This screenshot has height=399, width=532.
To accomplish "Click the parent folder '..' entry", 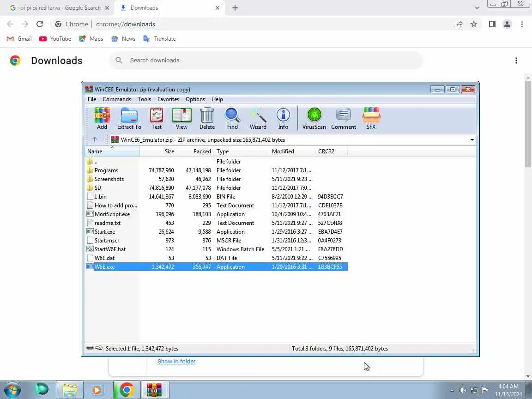I will 216,162.
